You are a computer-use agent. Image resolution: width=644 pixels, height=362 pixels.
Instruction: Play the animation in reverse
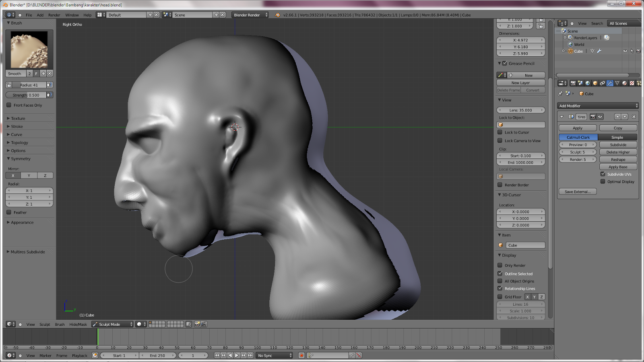[x=230, y=356]
